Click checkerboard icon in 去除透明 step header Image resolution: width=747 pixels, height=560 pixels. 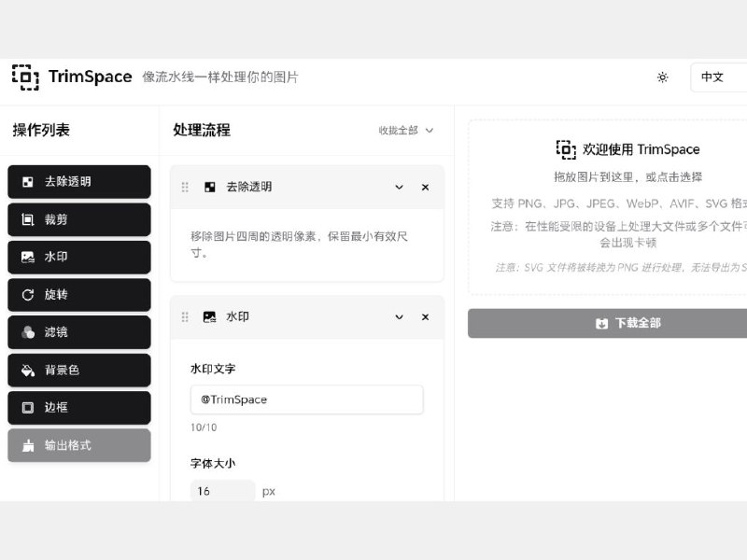pyautogui.click(x=209, y=188)
